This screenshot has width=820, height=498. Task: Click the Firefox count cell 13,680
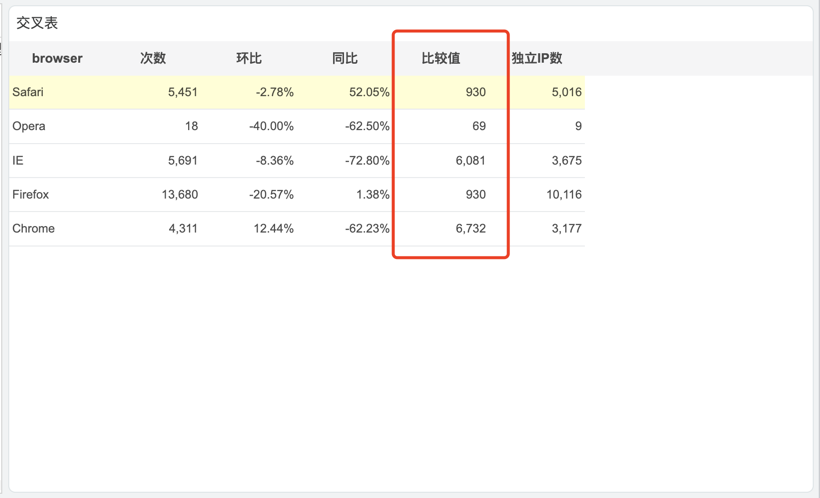180,195
